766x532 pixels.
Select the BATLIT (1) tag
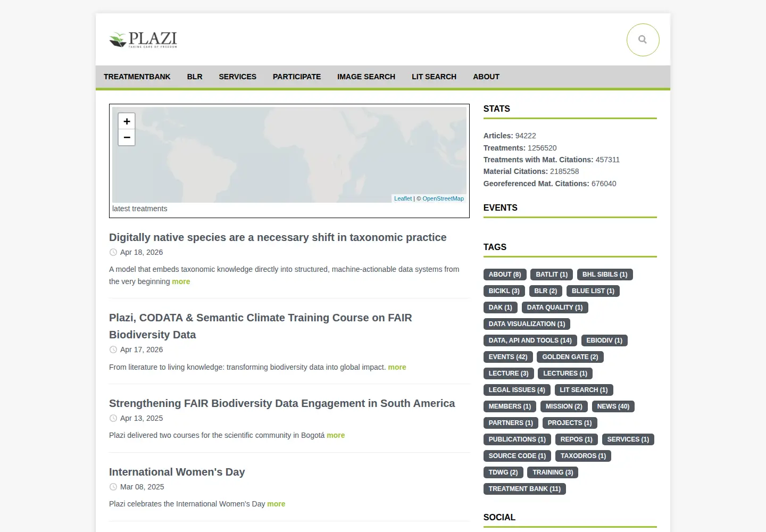pos(552,275)
